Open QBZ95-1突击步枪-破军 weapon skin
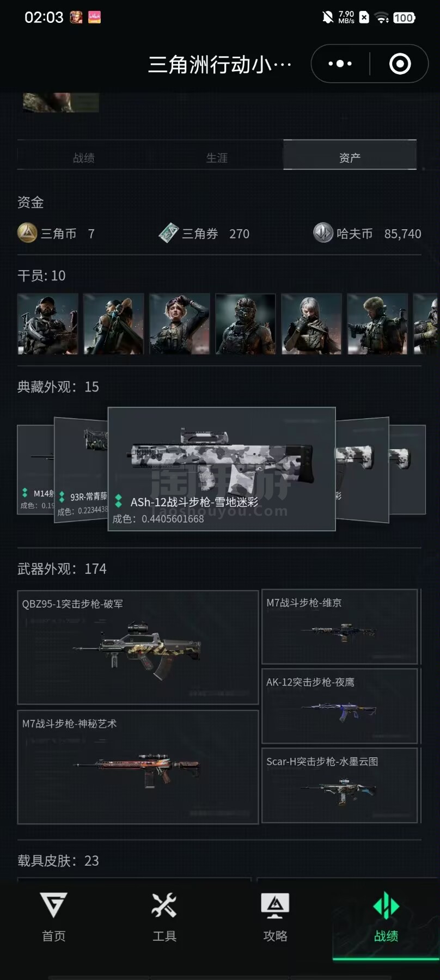 (x=138, y=647)
